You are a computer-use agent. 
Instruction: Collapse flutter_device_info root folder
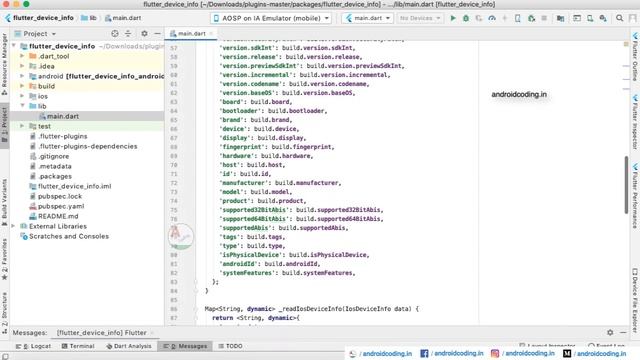tap(14, 46)
